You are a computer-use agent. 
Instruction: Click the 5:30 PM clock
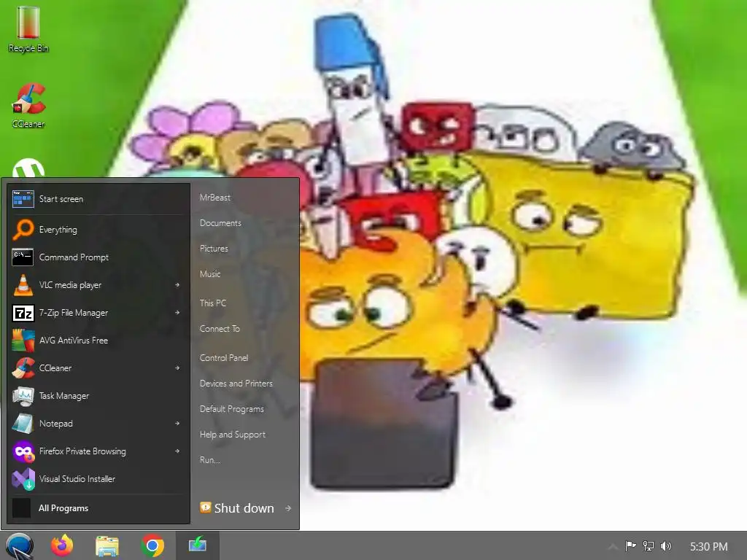pos(709,547)
